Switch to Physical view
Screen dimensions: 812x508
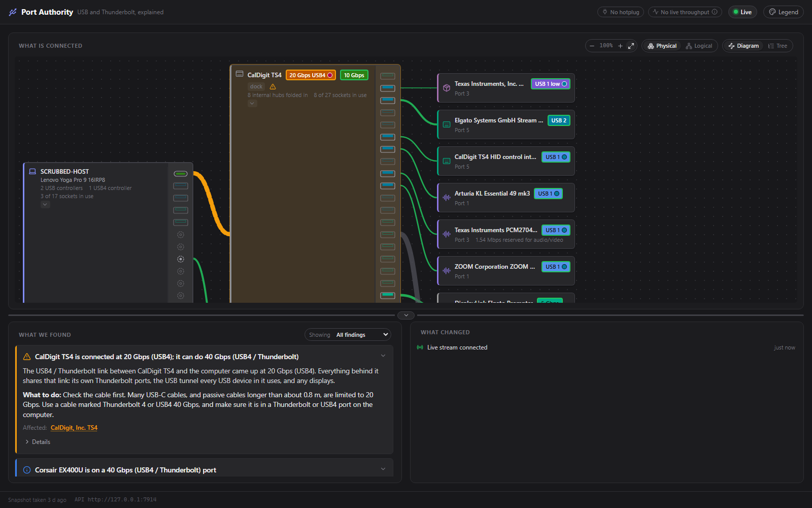(662, 46)
